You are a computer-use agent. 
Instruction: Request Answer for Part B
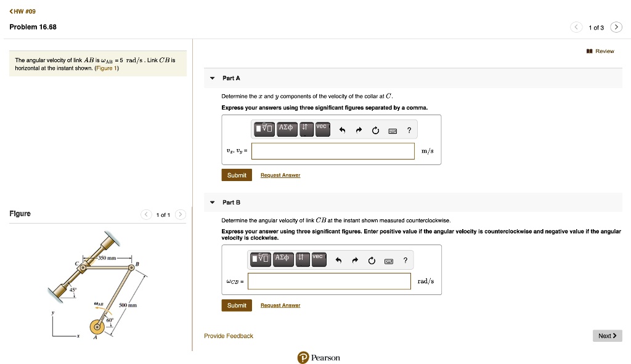click(x=280, y=305)
